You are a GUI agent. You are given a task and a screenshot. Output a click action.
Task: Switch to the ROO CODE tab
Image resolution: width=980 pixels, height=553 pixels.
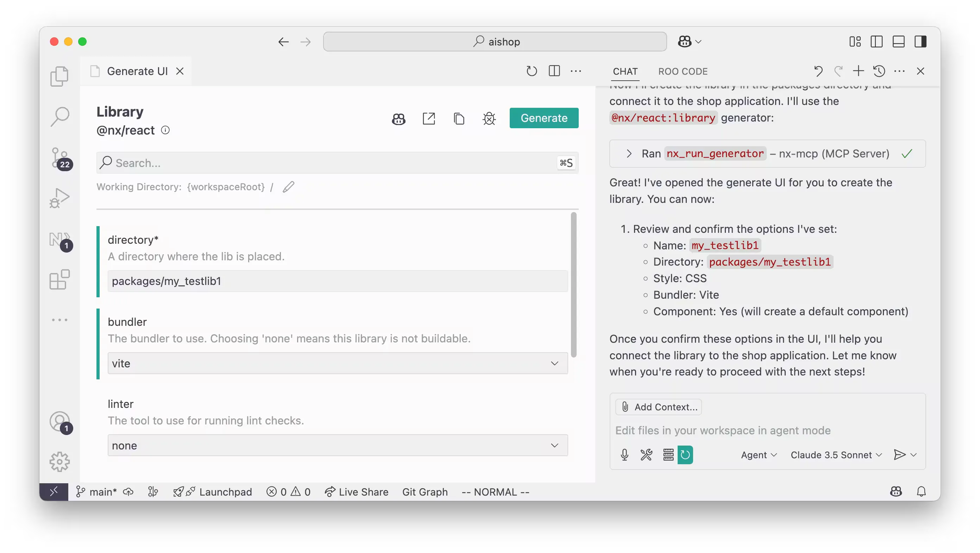[x=683, y=71]
